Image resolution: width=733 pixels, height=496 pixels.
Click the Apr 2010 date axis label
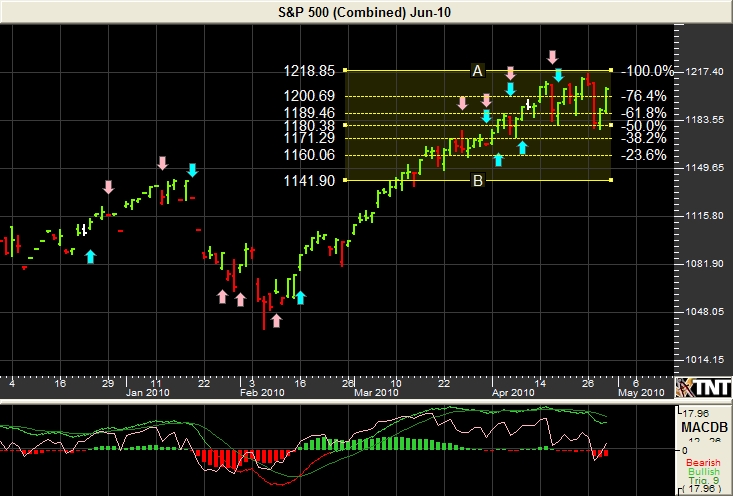pos(513,393)
